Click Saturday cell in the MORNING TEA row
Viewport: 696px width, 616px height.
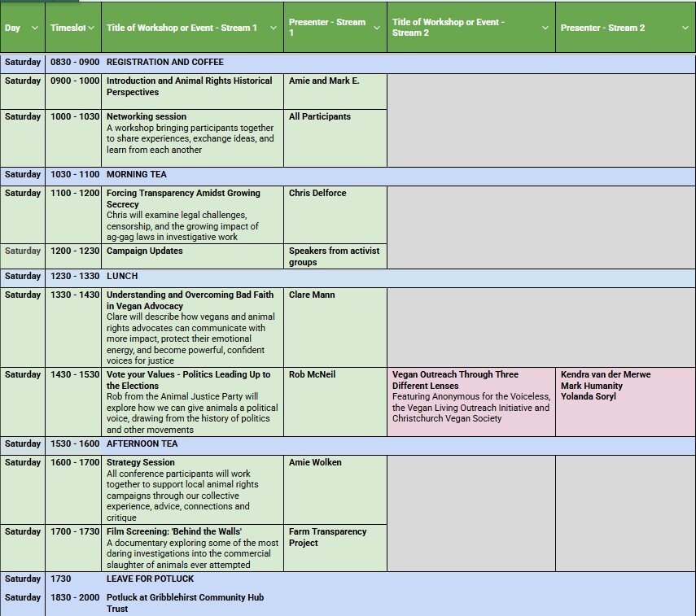tap(23, 177)
